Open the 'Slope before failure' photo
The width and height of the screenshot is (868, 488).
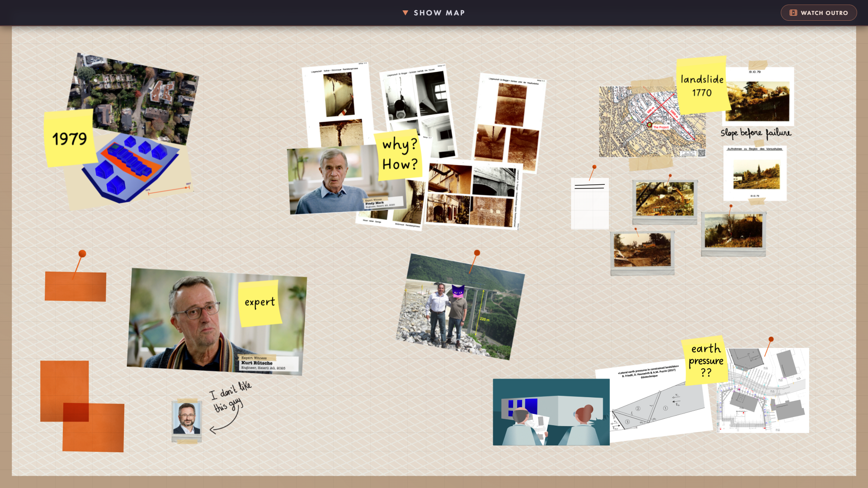[x=758, y=97]
